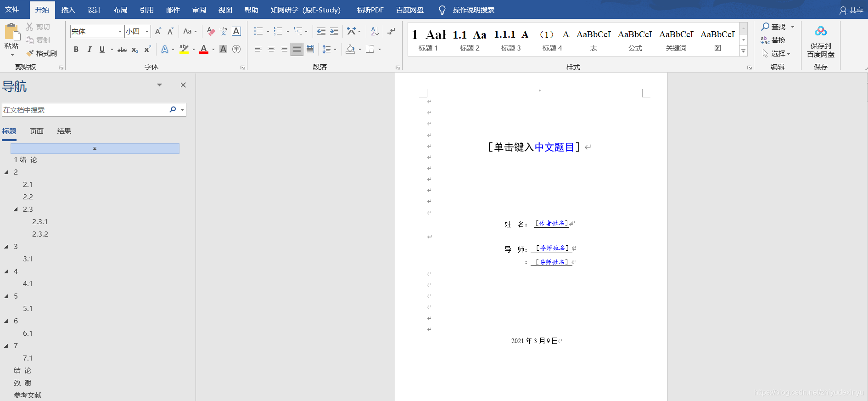Open the change case Aa dropdown
868x401 pixels.
[x=190, y=31]
